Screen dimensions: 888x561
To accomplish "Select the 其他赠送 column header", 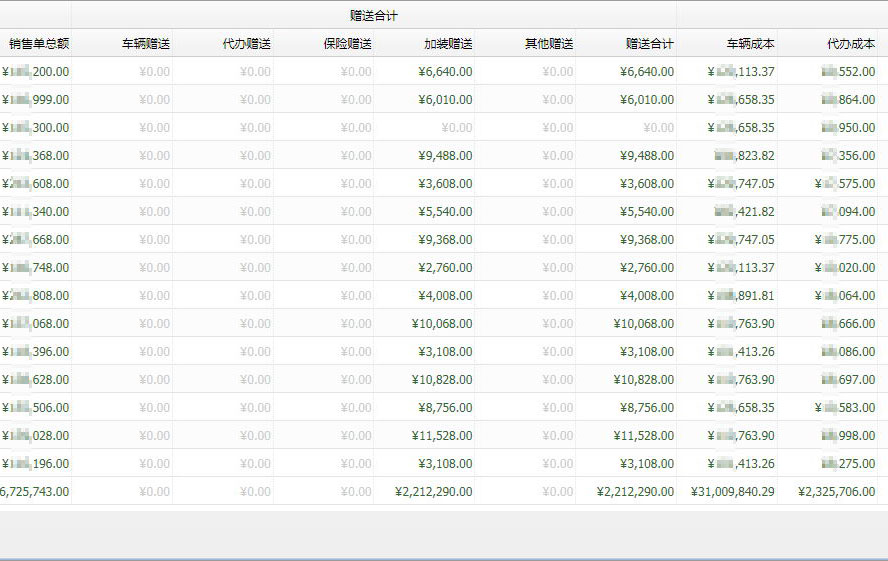I will coord(549,44).
